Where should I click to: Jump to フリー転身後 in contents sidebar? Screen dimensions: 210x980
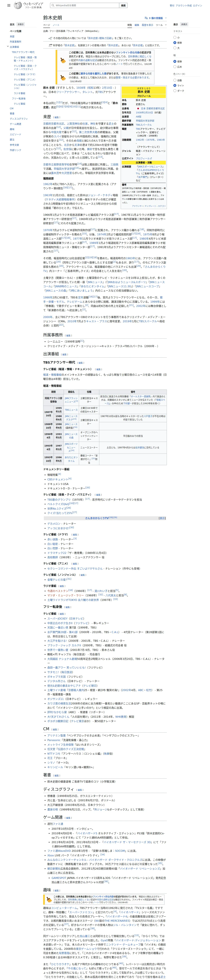click(19, 98)
